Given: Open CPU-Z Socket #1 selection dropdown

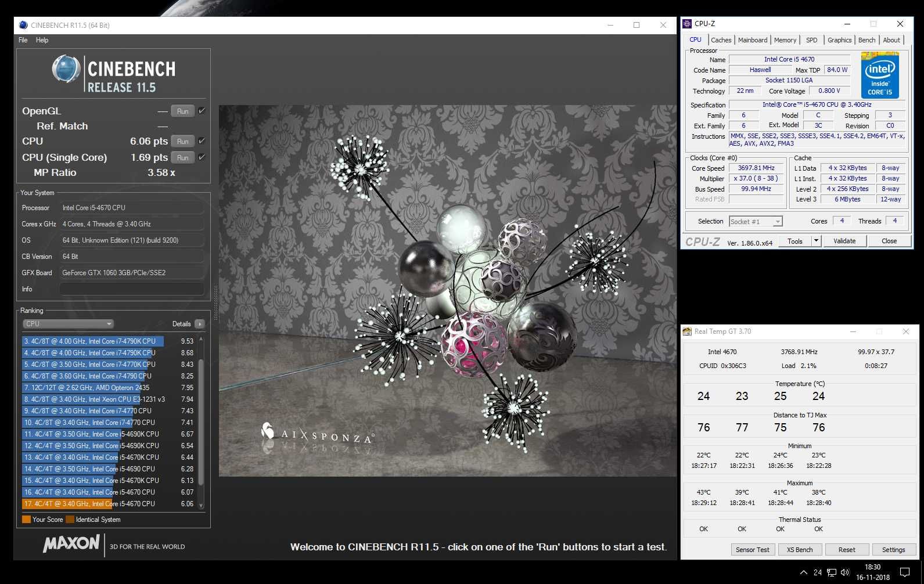Looking at the screenshot, I should 756,221.
